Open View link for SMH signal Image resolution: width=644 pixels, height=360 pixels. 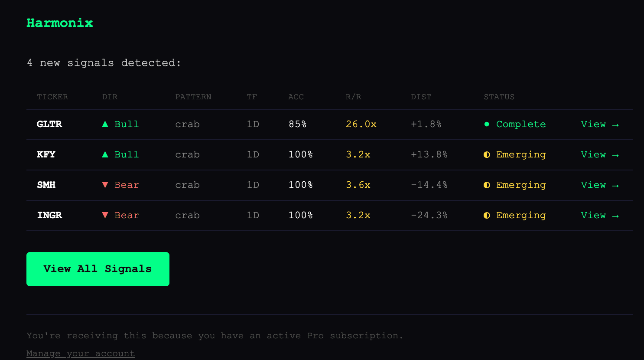tap(600, 185)
